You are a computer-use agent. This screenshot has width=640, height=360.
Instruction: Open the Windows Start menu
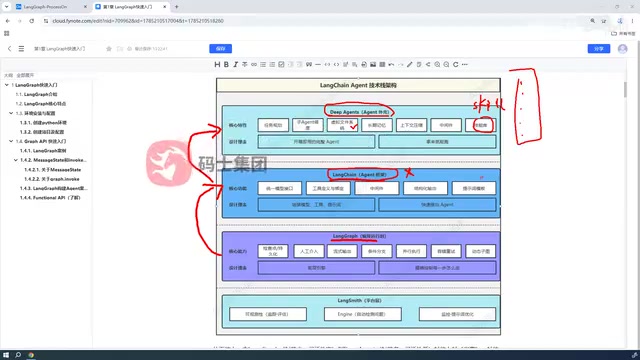click(6, 355)
